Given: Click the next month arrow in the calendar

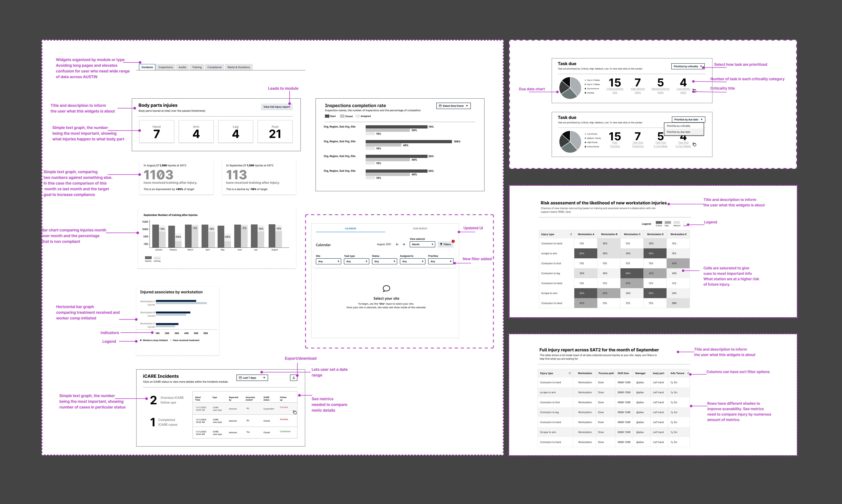Looking at the screenshot, I should pyautogui.click(x=404, y=244).
